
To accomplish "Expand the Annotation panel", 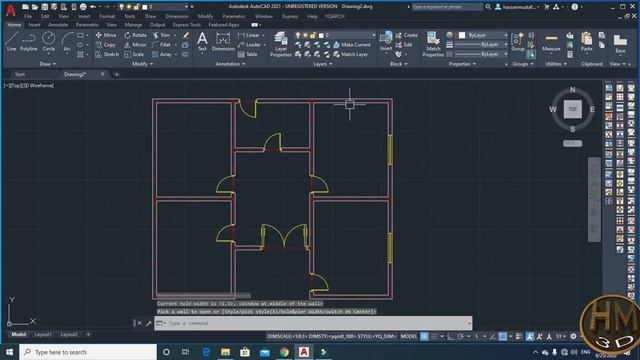I will coord(230,64).
